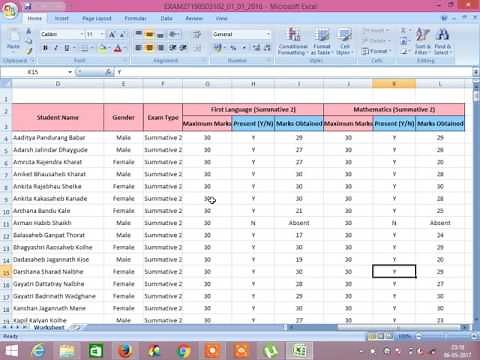The width and height of the screenshot is (480, 360).
Task: Toggle Top Align in Alignment group
Action: (x=139, y=34)
